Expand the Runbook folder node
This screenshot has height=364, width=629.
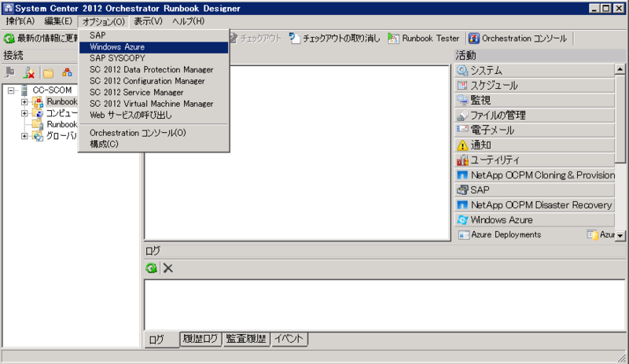click(24, 102)
